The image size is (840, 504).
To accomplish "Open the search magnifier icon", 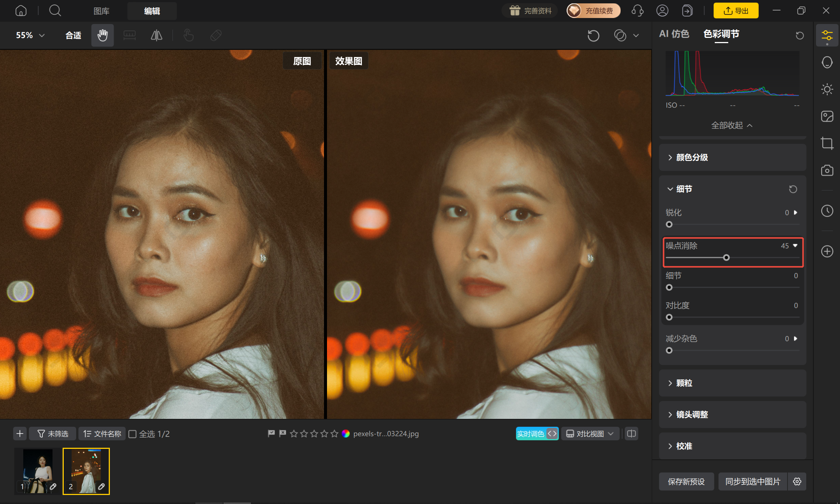I will [x=55, y=10].
